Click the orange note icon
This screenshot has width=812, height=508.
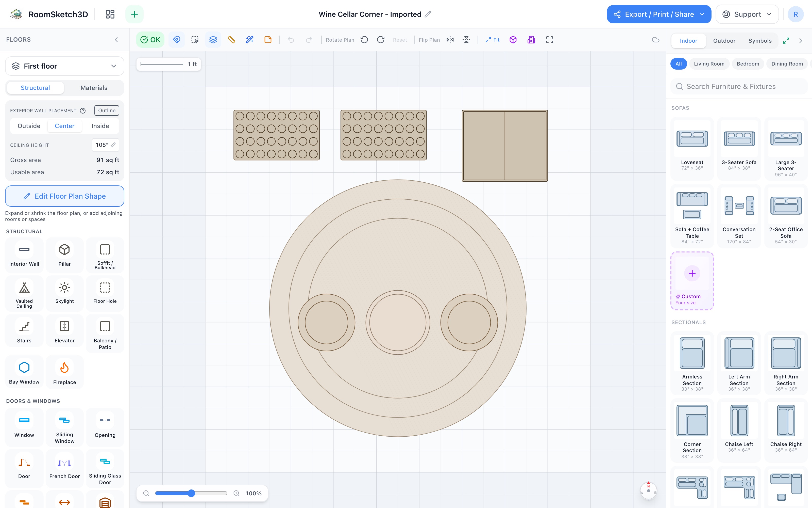coord(268,40)
